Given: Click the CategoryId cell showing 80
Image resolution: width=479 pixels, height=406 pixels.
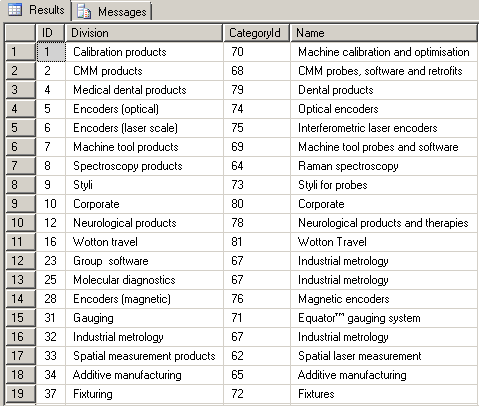Looking at the screenshot, I should pos(257,204).
